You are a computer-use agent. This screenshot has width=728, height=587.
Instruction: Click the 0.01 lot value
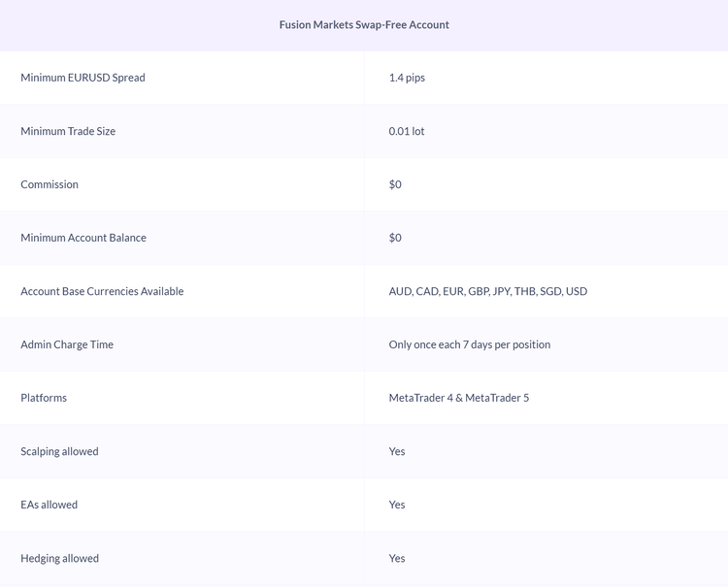pos(407,131)
